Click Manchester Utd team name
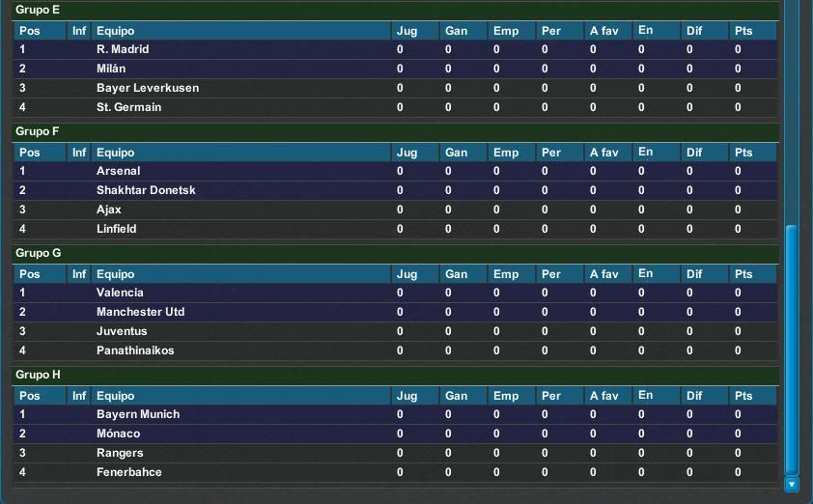Image resolution: width=813 pixels, height=504 pixels. click(140, 312)
